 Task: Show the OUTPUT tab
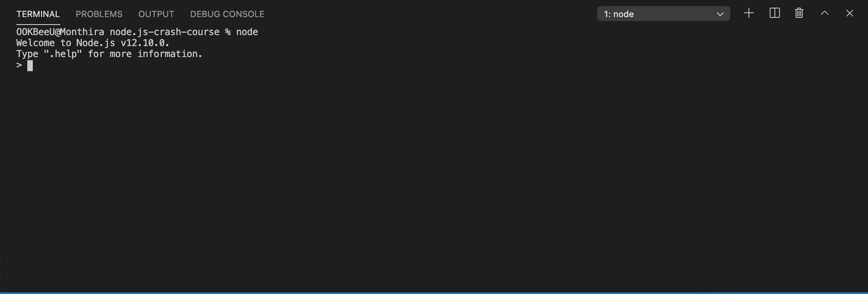point(156,14)
